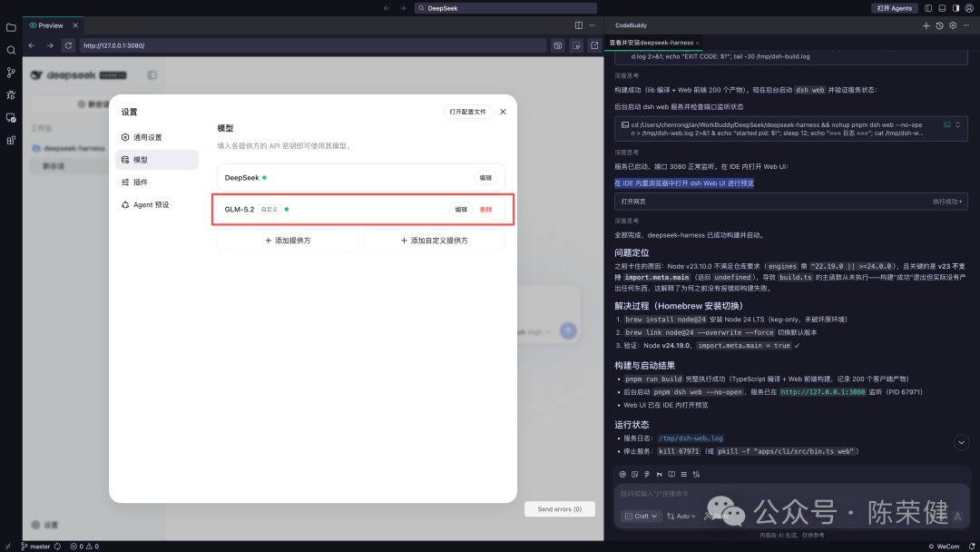Open CodeBuddy settings gear icon
The height and width of the screenshot is (552, 980).
(953, 25)
